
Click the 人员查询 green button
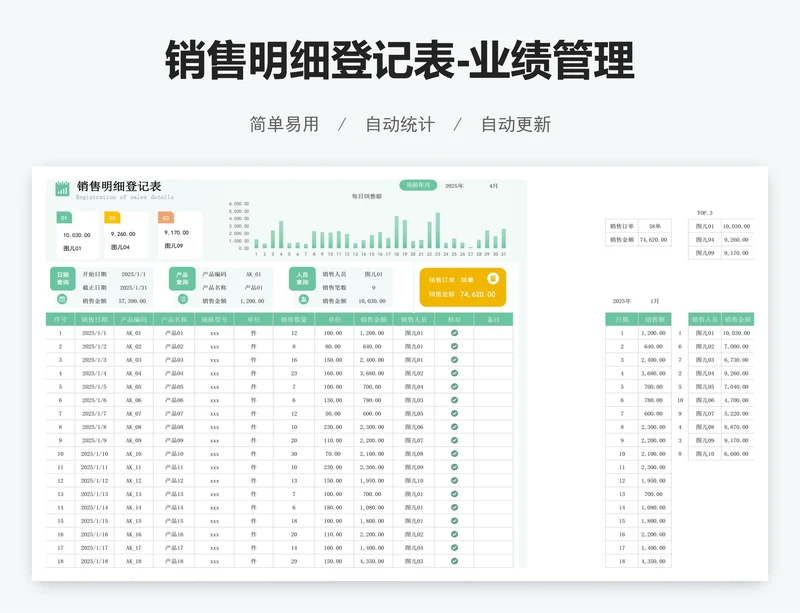click(302, 279)
